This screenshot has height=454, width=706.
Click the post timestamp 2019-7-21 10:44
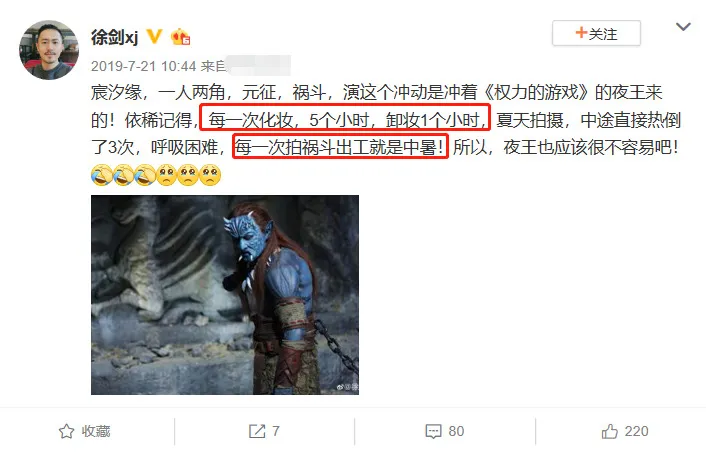point(144,66)
